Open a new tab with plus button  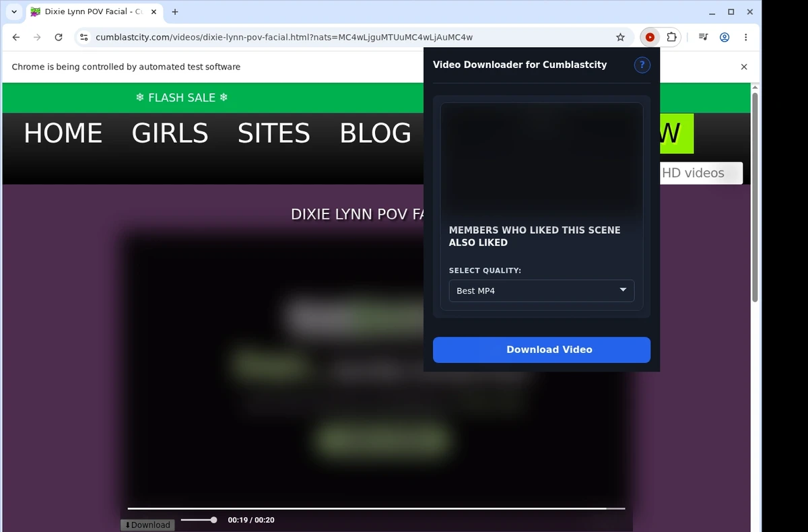tap(175, 11)
